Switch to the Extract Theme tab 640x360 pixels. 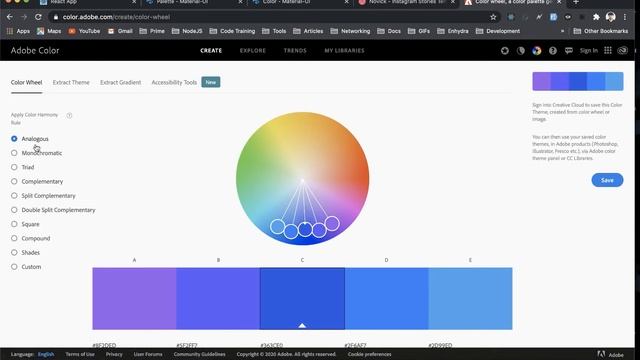click(71, 82)
